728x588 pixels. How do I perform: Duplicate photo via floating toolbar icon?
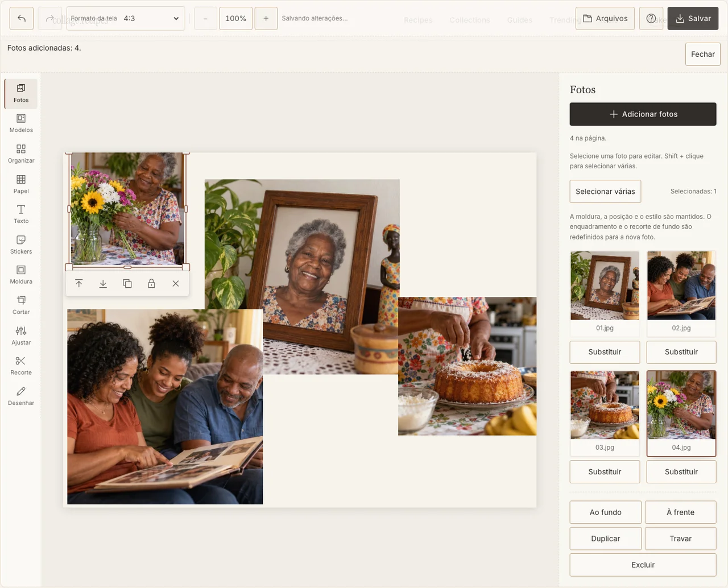point(127,283)
